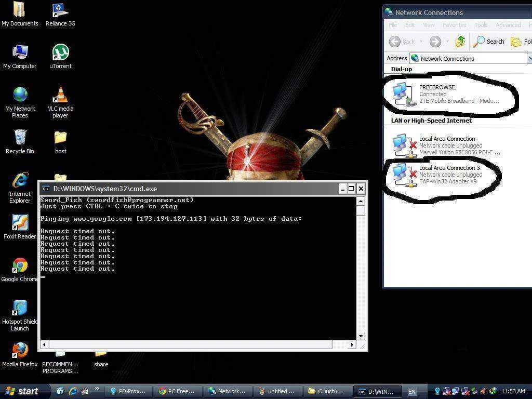Open the File menu in Network Connections
Image resolution: width=532 pixels, height=399 pixels.
pos(393,25)
